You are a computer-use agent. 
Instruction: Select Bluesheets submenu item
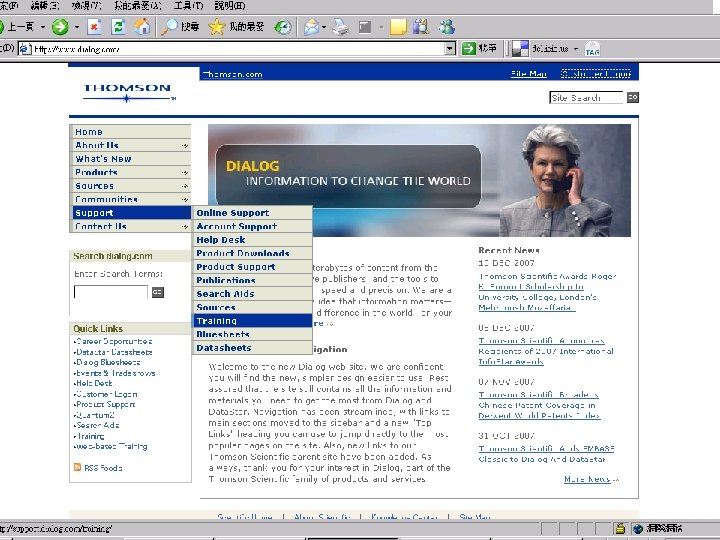[x=252, y=334]
